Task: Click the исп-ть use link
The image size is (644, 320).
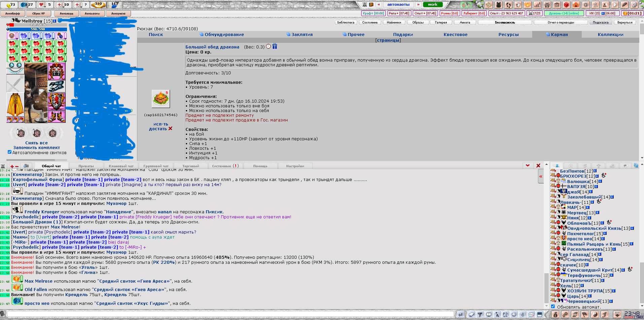Action: point(161,124)
